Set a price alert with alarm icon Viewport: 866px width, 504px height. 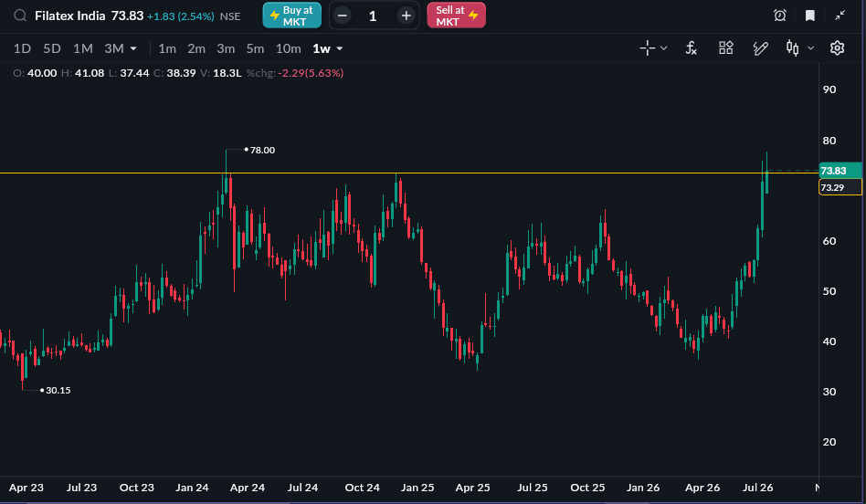coord(780,16)
